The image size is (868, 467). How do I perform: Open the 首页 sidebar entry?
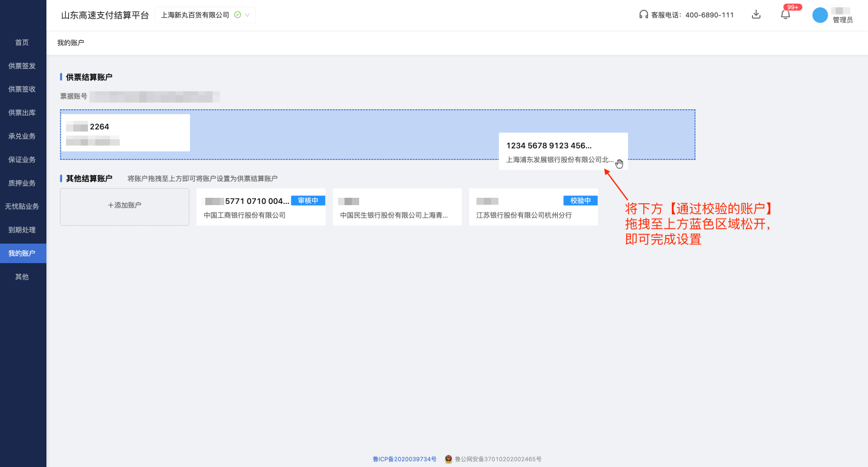(x=22, y=42)
